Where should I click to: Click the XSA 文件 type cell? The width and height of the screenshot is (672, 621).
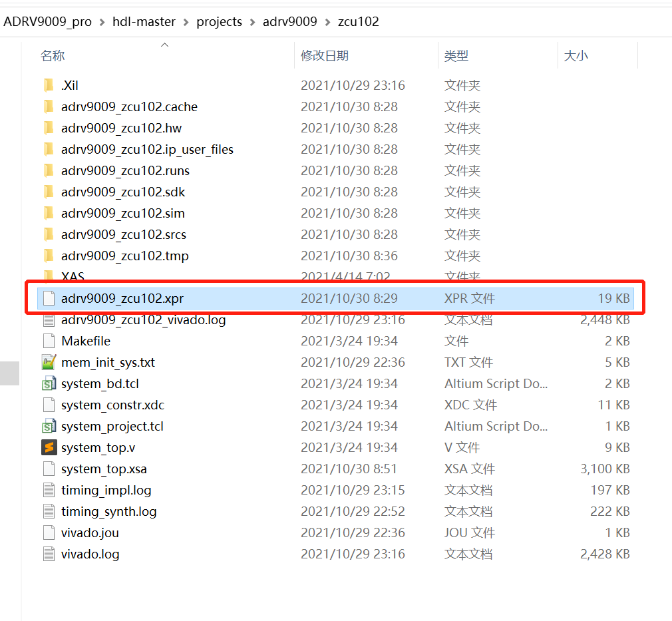click(x=469, y=469)
